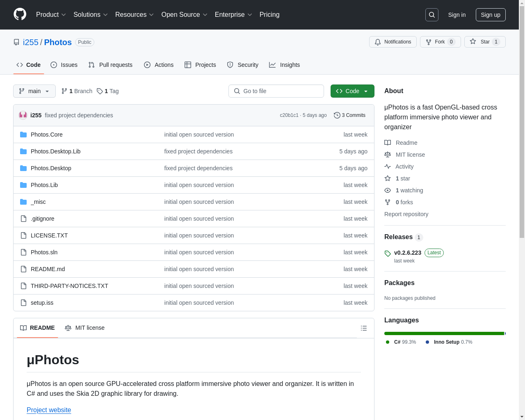Open the 'fixed project dependencies' latest commit message
Image resolution: width=525 pixels, height=420 pixels.
pyautogui.click(x=79, y=115)
